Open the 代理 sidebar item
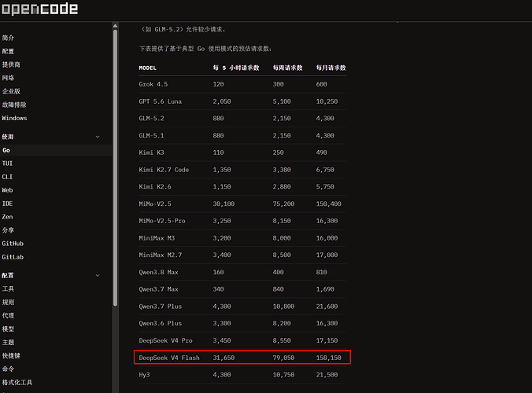The width and height of the screenshot is (532, 393). 8,316
